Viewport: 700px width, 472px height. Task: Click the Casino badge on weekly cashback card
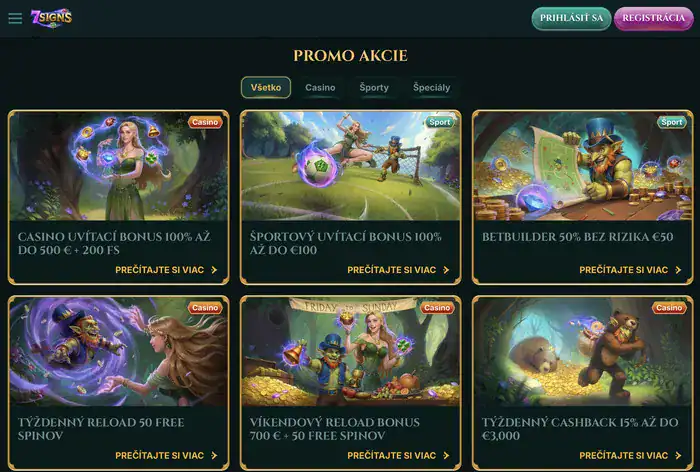click(669, 308)
